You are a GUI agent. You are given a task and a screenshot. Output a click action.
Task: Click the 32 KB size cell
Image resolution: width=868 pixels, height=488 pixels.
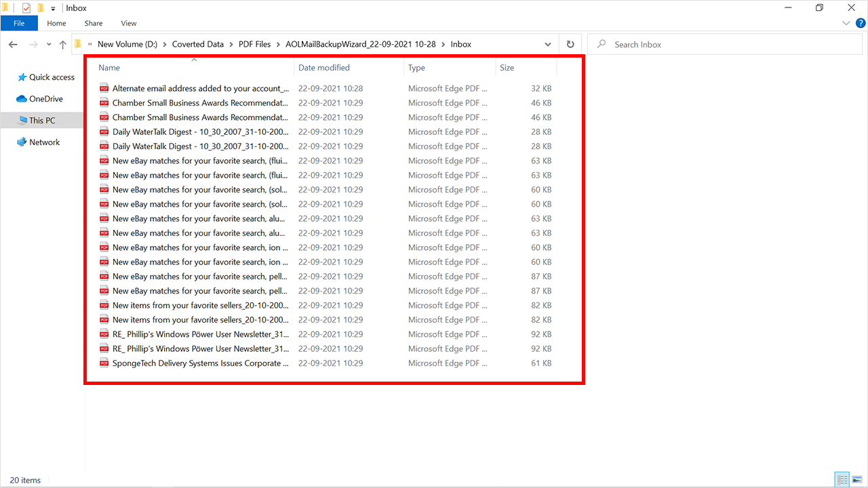pyautogui.click(x=542, y=88)
